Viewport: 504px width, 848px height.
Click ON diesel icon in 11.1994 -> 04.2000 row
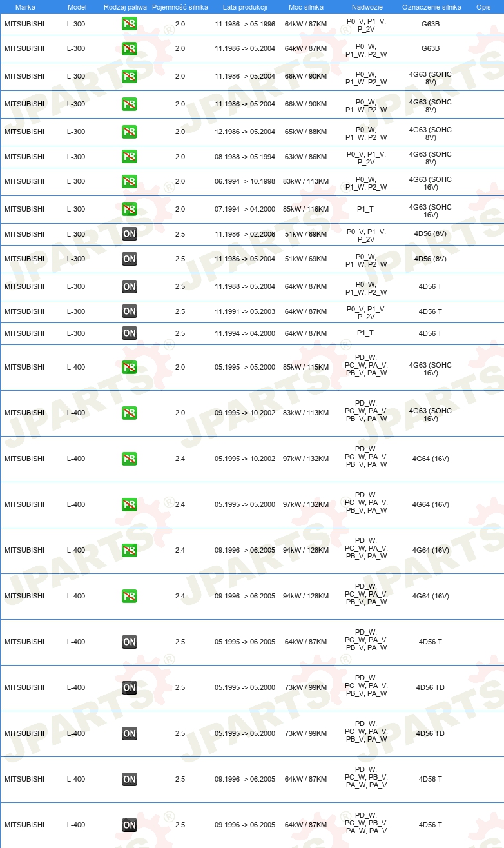[x=129, y=333]
